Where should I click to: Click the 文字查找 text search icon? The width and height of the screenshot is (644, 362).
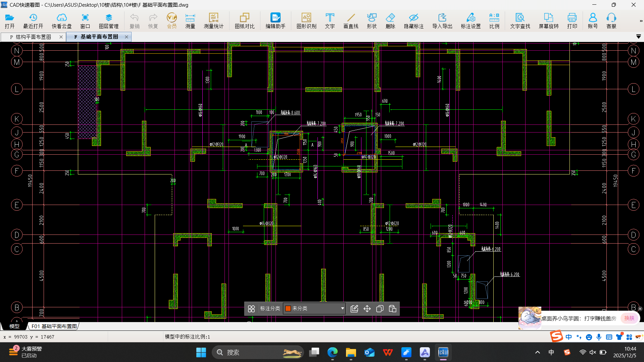coord(520,21)
